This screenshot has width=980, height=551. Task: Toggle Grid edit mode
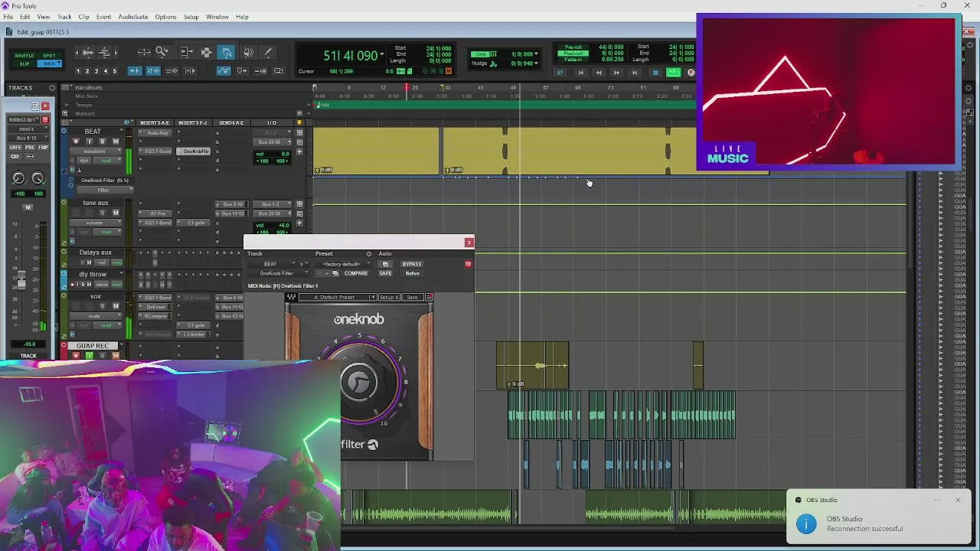coord(49,64)
